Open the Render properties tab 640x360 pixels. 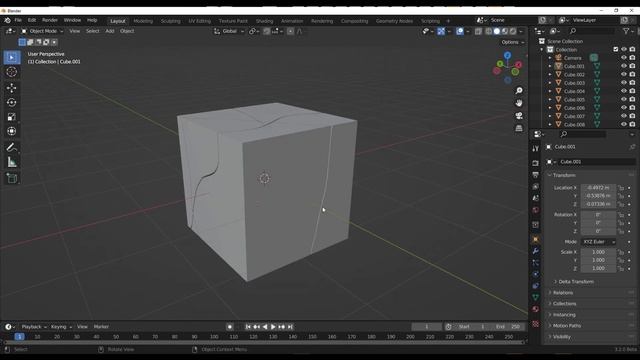pyautogui.click(x=536, y=163)
